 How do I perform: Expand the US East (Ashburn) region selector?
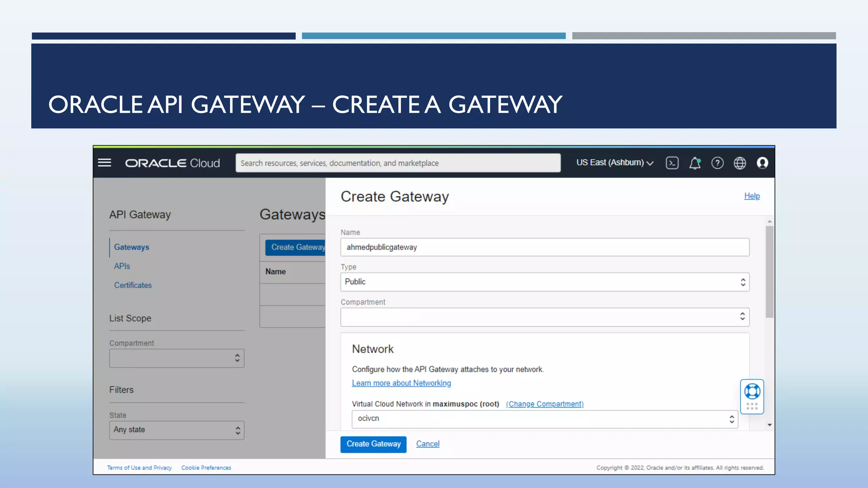point(615,163)
